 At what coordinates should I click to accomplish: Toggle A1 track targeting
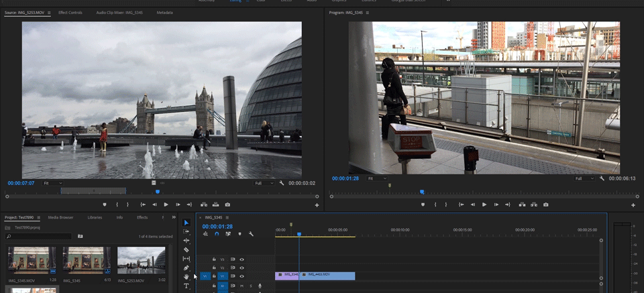coord(223,286)
